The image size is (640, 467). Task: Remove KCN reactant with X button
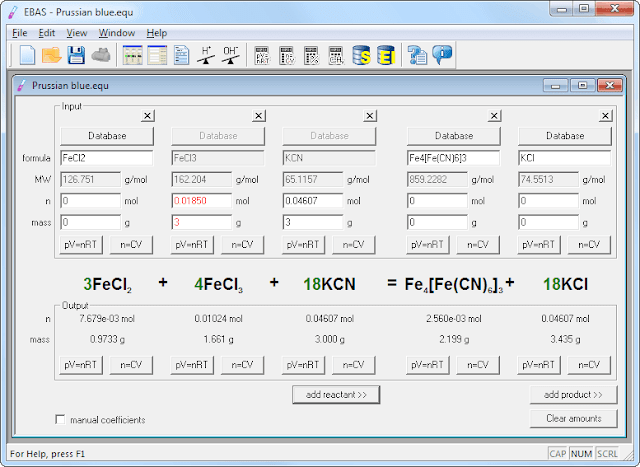370,116
